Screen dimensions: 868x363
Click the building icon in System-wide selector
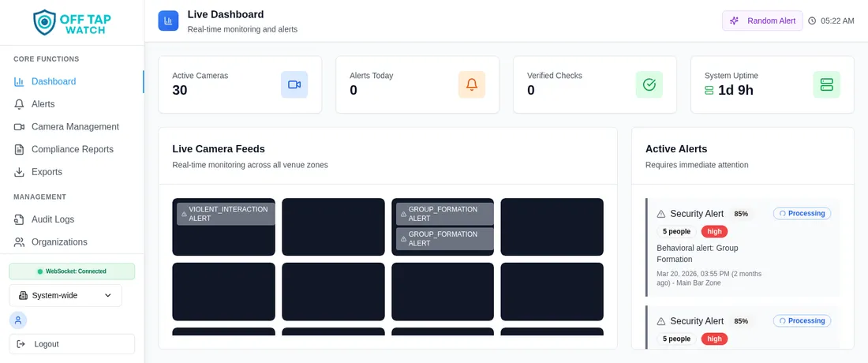click(x=23, y=295)
